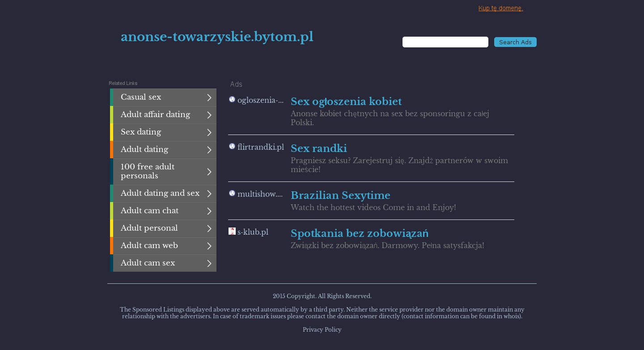Click the globe icon next to flirtrandki.pl

point(232,146)
